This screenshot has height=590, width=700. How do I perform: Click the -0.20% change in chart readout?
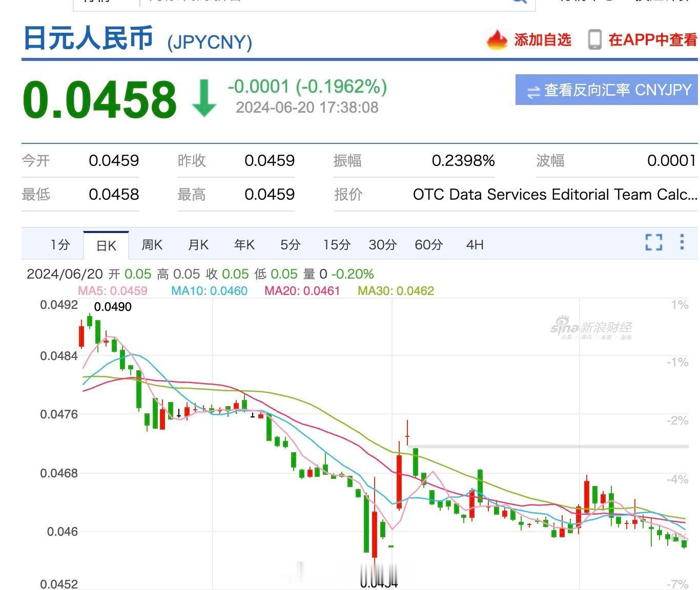point(353,274)
